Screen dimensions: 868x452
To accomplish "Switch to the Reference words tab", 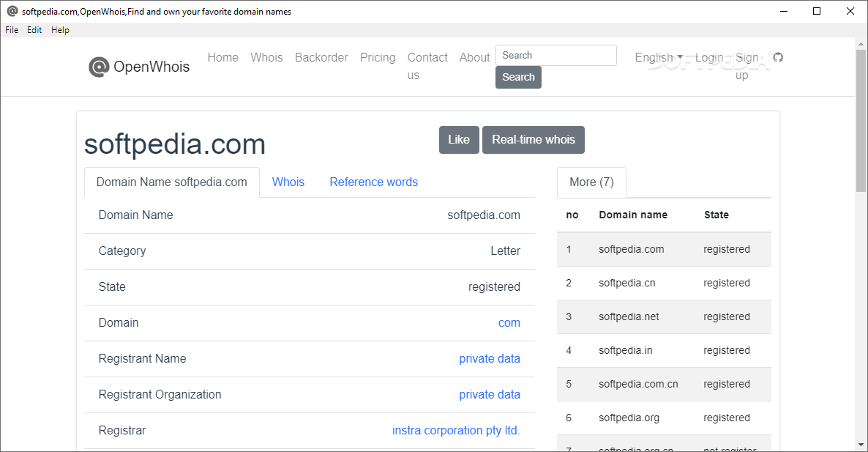I will click(374, 182).
